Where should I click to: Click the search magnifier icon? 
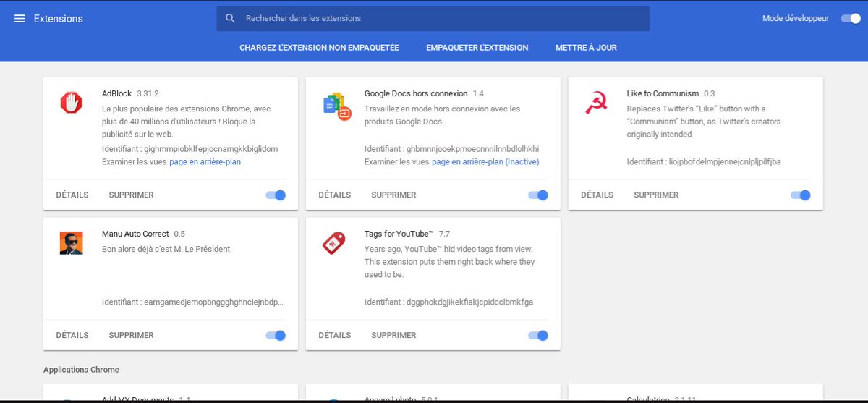click(231, 18)
